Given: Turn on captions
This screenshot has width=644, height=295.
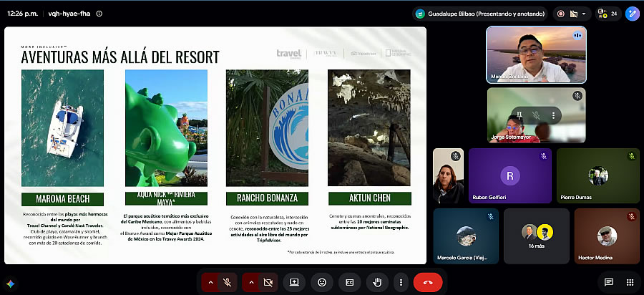Looking at the screenshot, I should 349,282.
